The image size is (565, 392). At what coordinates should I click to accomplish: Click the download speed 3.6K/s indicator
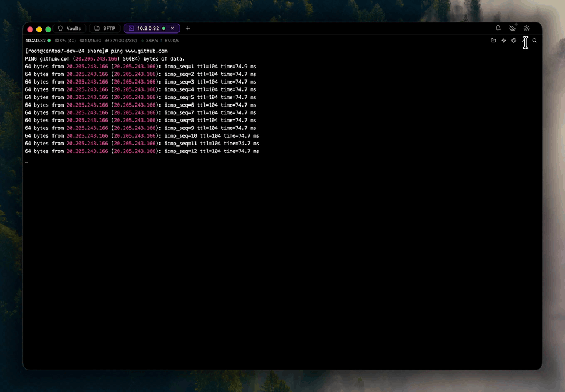coord(149,41)
